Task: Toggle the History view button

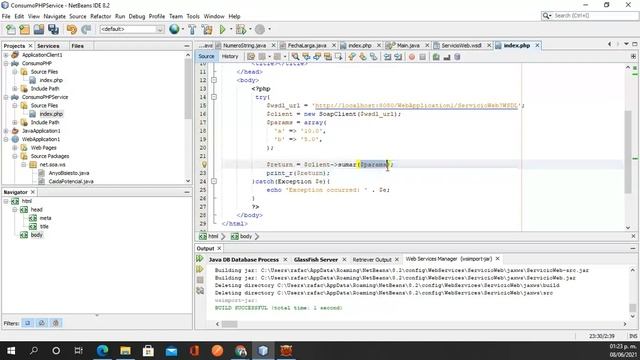Action: pyautogui.click(x=230, y=56)
